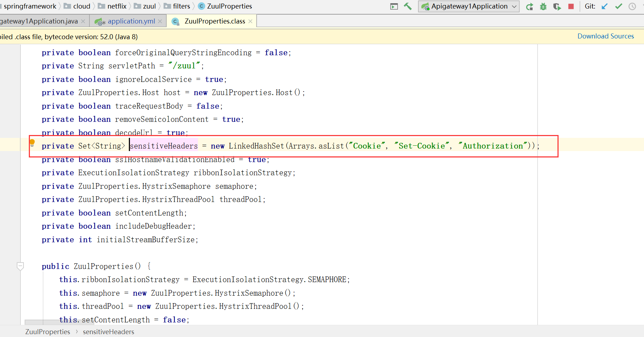Screen dimensions: 644x337
Task: Click sensitiveHeaders in the bottom breadcrumb
Action: 109,332
